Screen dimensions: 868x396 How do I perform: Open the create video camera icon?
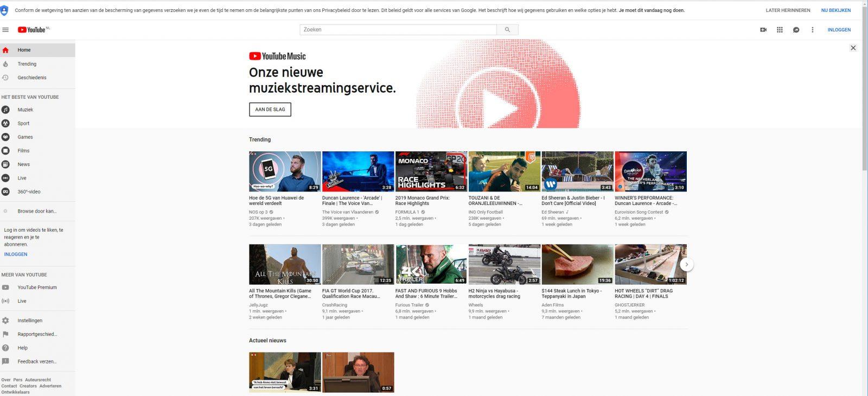click(763, 30)
